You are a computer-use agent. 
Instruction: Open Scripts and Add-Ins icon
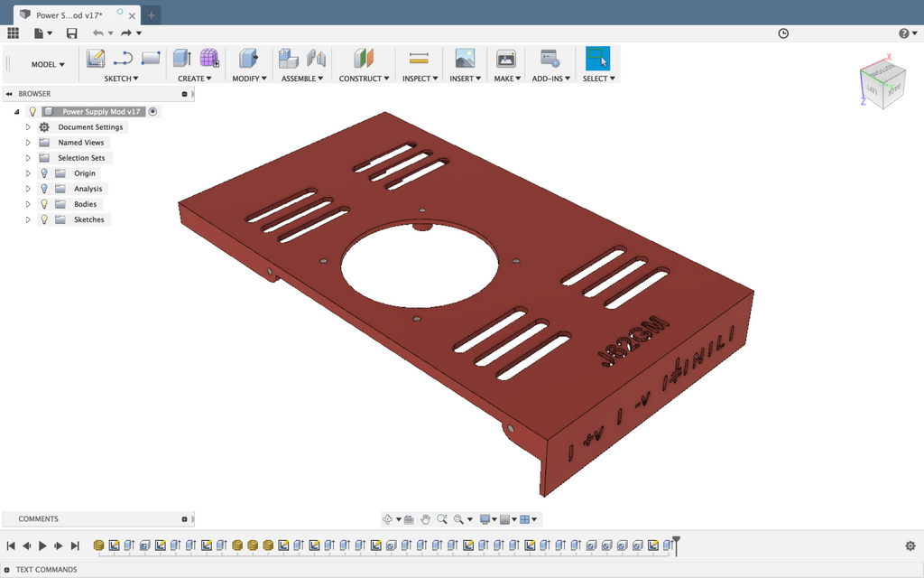pos(550,59)
